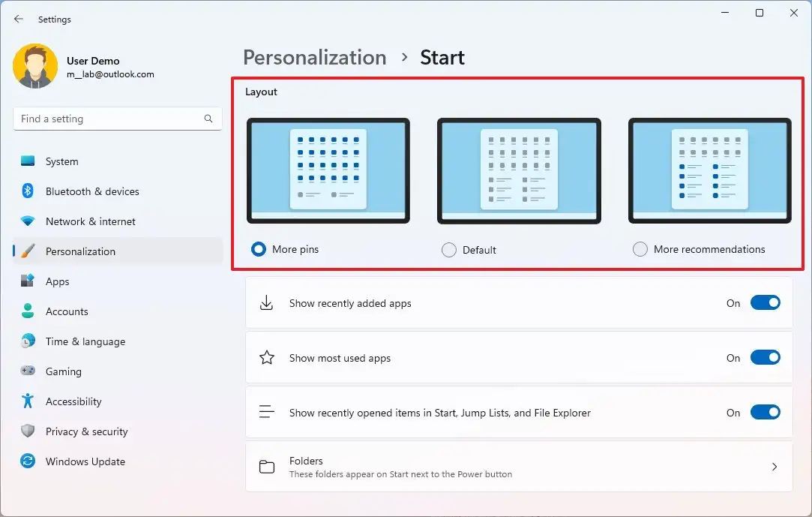This screenshot has width=812, height=517.
Task: Open the System settings section
Action: pyautogui.click(x=61, y=161)
